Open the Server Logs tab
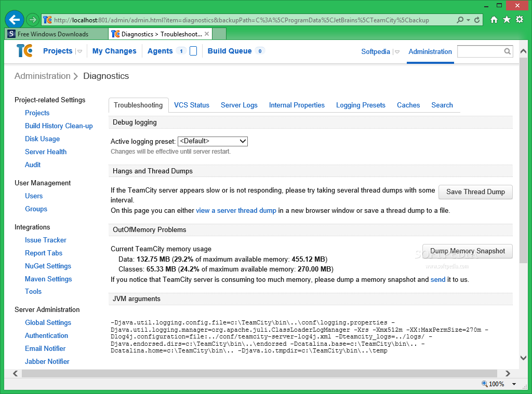 239,105
